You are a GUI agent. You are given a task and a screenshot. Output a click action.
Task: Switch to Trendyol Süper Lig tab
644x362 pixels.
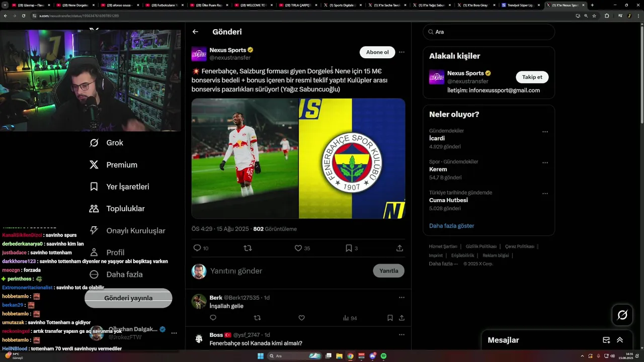[x=521, y=5]
